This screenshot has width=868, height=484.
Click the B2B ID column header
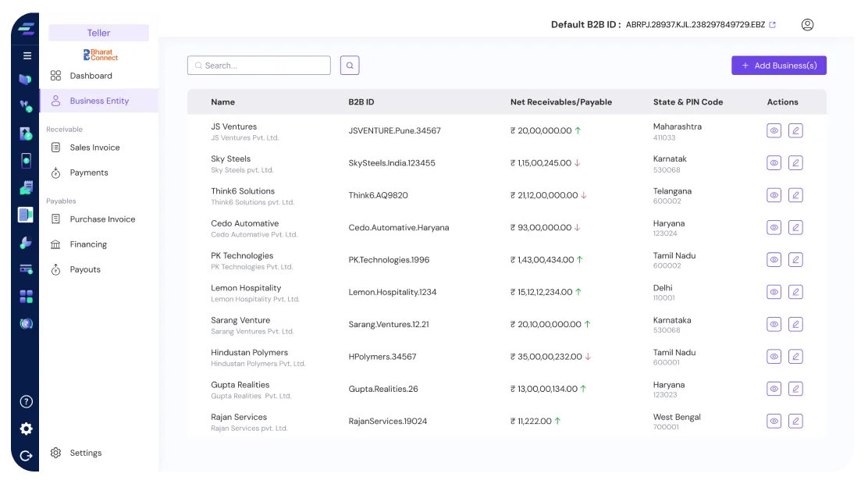point(361,102)
